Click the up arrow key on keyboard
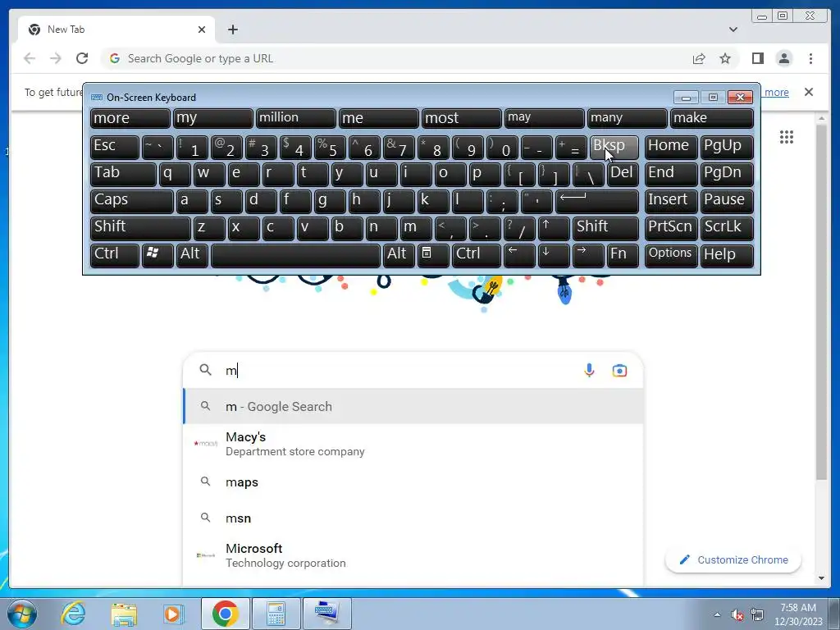 click(554, 228)
